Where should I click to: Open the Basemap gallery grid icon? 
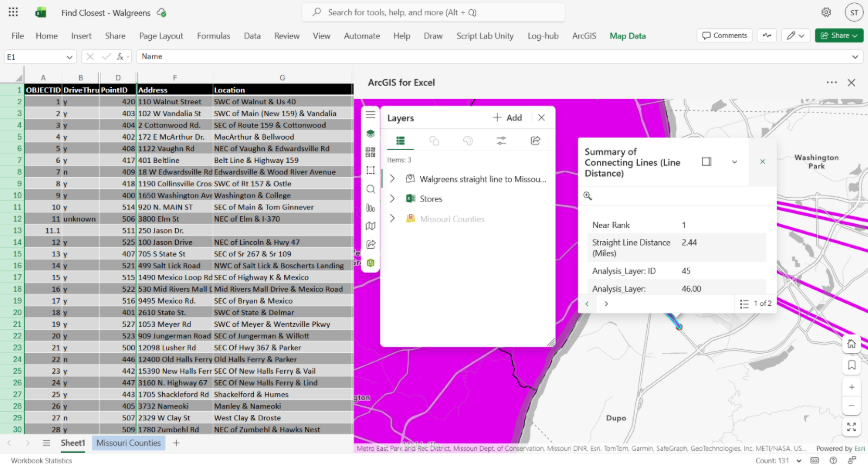pyautogui.click(x=370, y=152)
